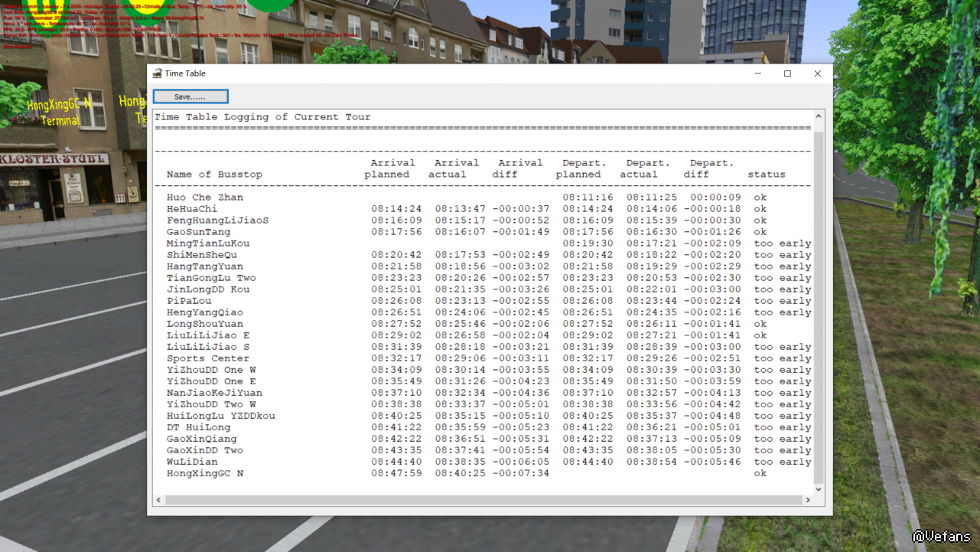
Task: Select the 'YiZhouDD One E' bus stop name
Action: click(211, 381)
